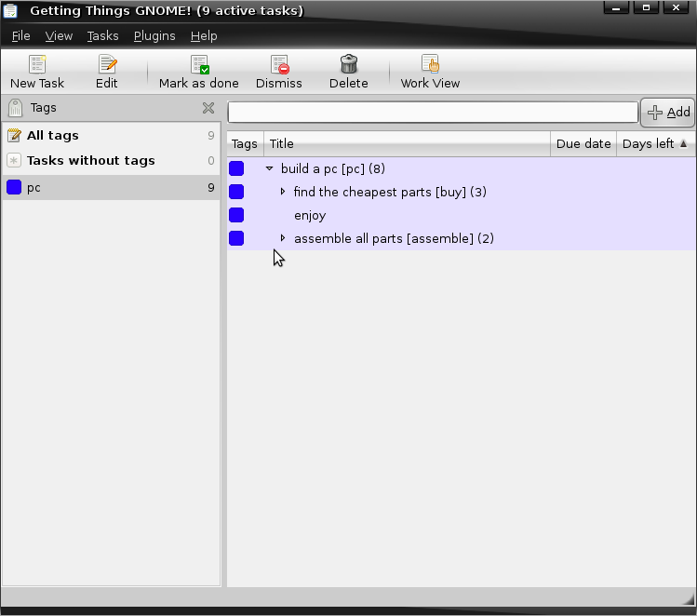Select the 'enjoy' task title

(x=310, y=216)
